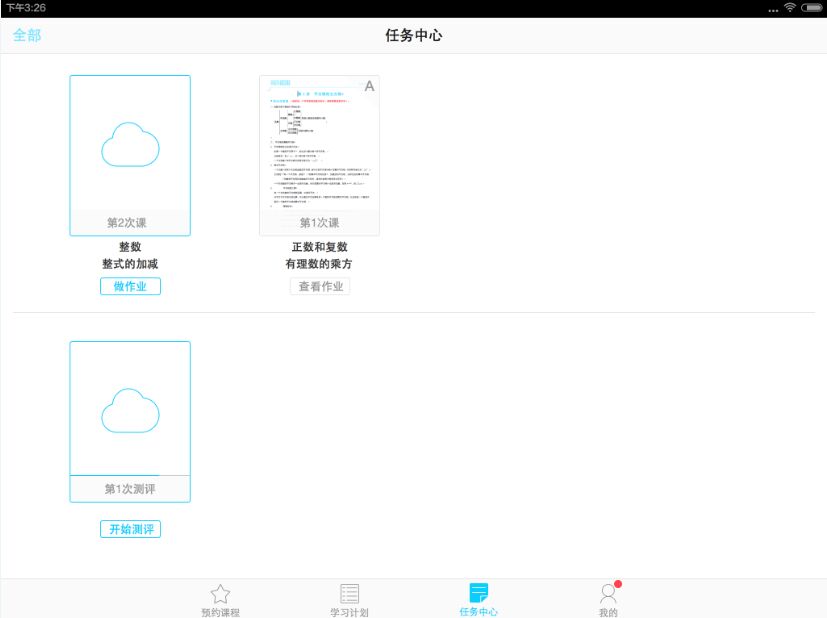Viewport: 827px width, 618px height.
Task: Tap the 第2次课 card label
Action: pyautogui.click(x=130, y=223)
